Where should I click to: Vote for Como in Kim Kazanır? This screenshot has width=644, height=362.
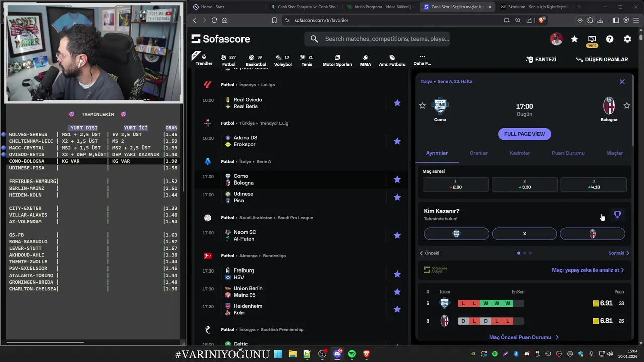click(456, 234)
